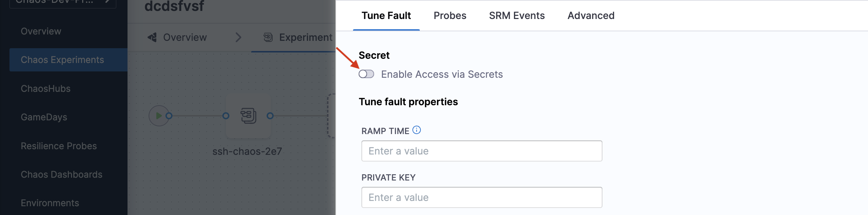
Task: Click the chevron between Overview and Experiment breadcrumbs
Action: point(239,37)
